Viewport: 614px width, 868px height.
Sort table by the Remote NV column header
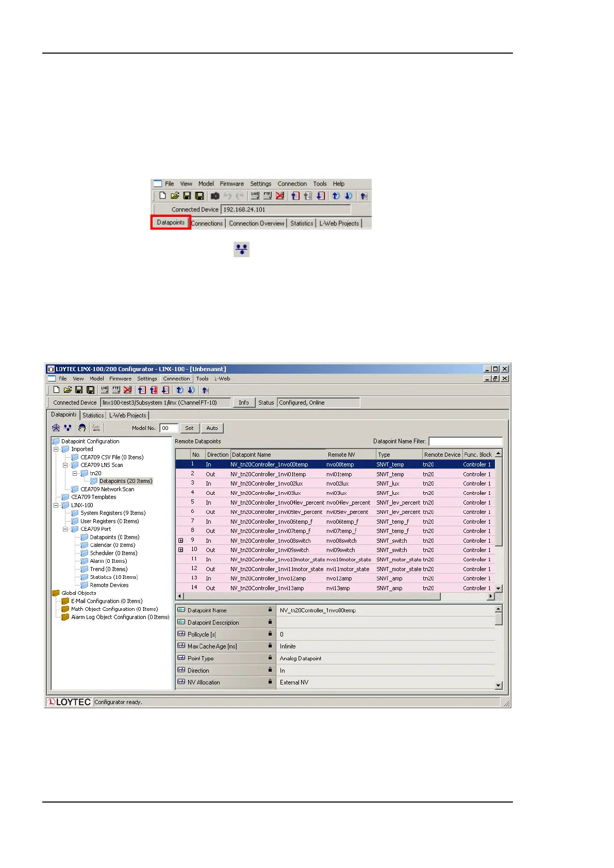[351, 455]
